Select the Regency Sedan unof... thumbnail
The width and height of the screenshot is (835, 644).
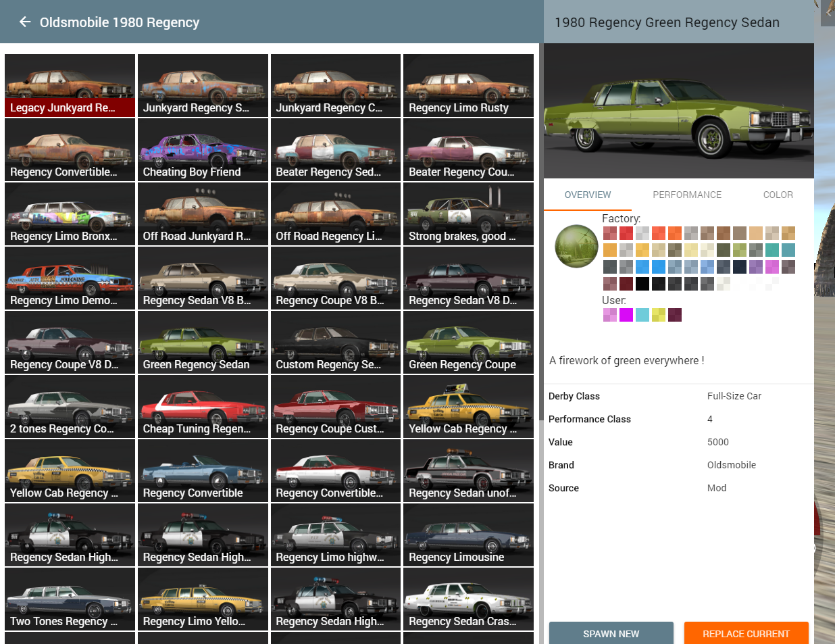pyautogui.click(x=468, y=470)
